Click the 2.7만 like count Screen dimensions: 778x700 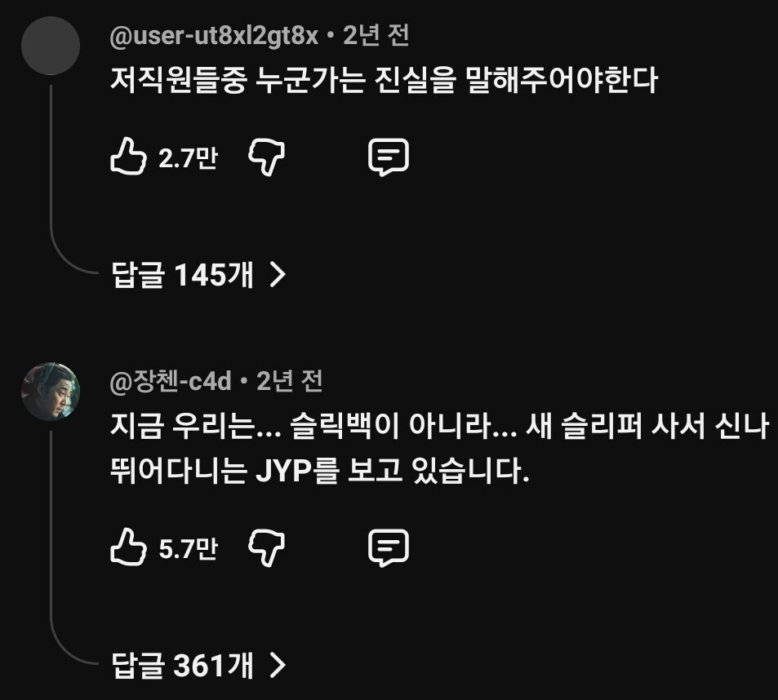[x=188, y=158]
